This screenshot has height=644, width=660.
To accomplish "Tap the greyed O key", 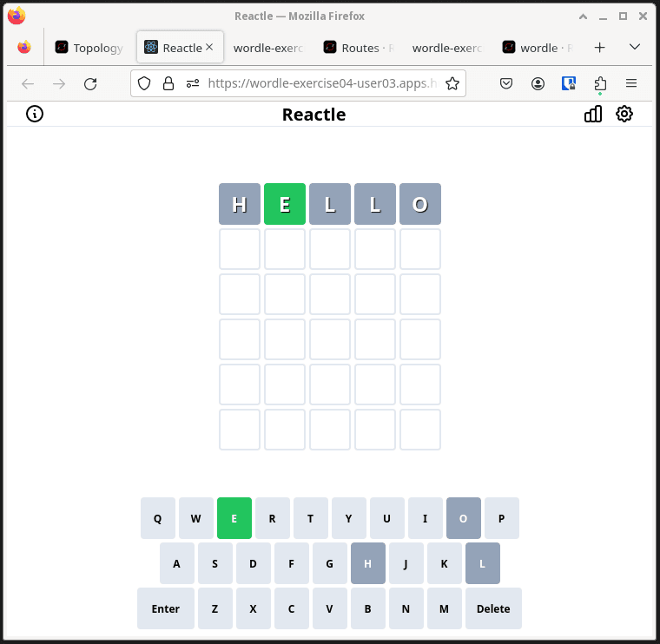I will coord(464,518).
